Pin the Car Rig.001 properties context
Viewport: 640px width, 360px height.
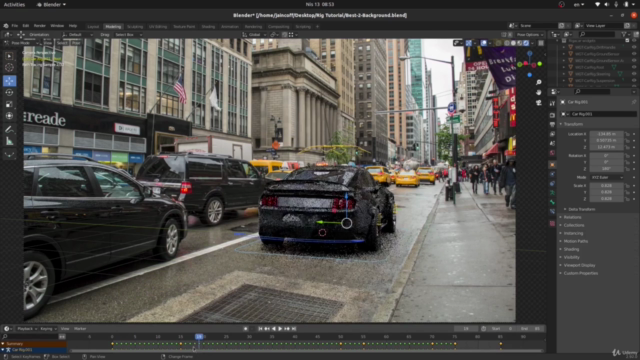coord(634,102)
